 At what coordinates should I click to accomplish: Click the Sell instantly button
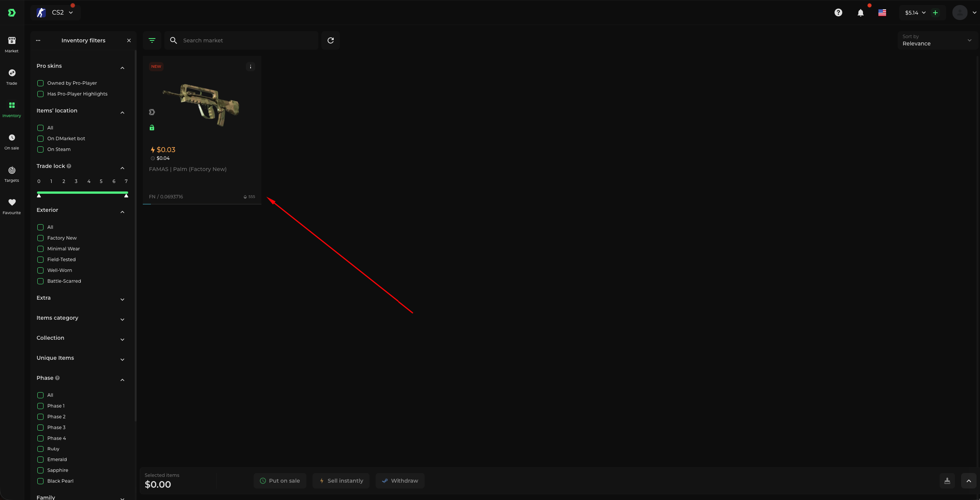pos(341,481)
